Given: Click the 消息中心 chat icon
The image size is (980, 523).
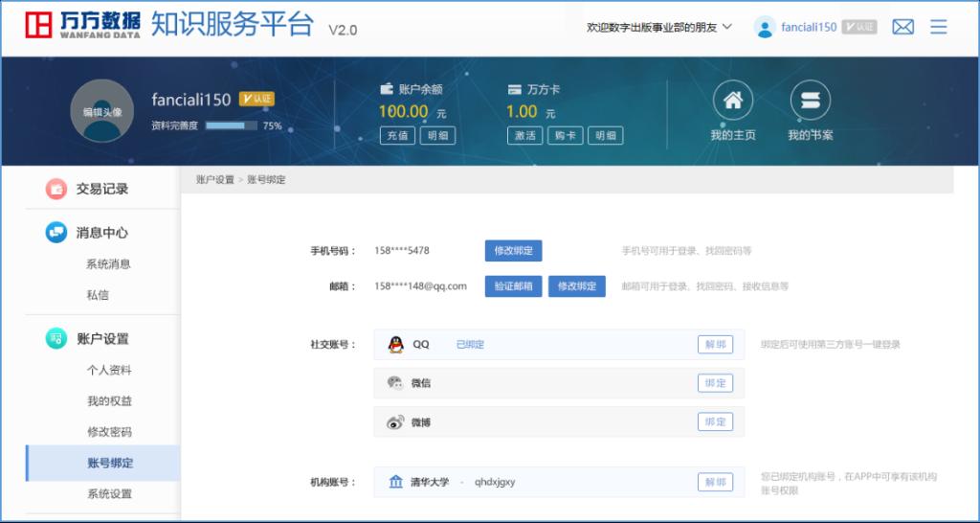Looking at the screenshot, I should coord(56,233).
